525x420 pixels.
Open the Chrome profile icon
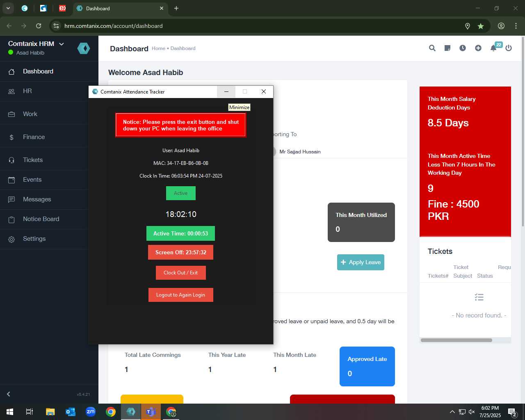pyautogui.click(x=501, y=26)
